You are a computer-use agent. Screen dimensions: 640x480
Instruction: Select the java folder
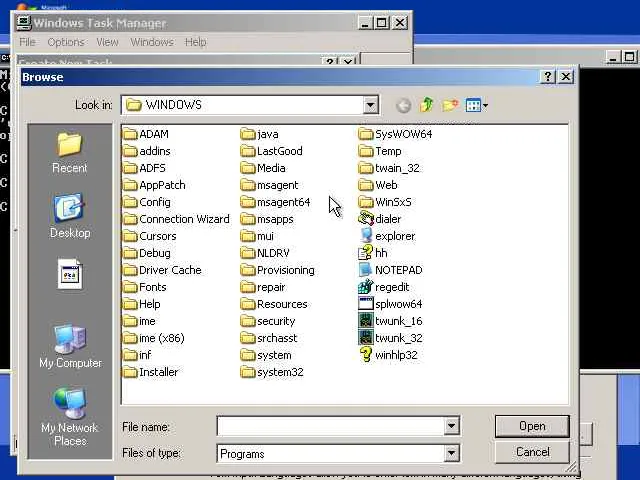tap(260, 134)
